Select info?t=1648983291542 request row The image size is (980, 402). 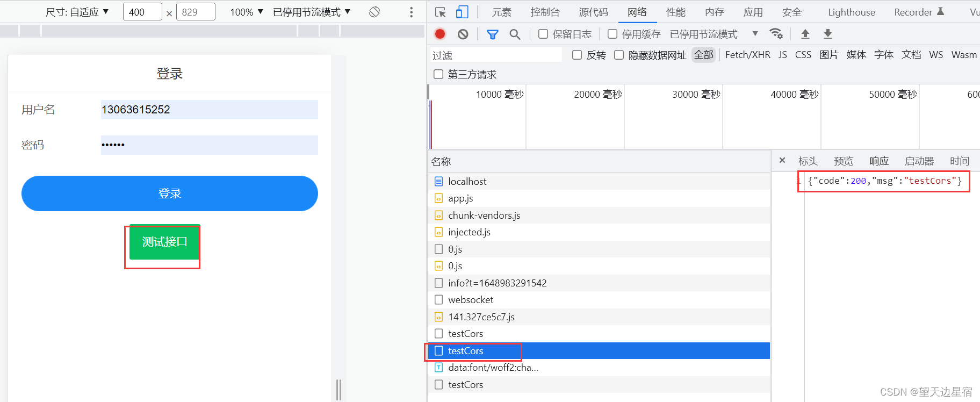pos(599,283)
